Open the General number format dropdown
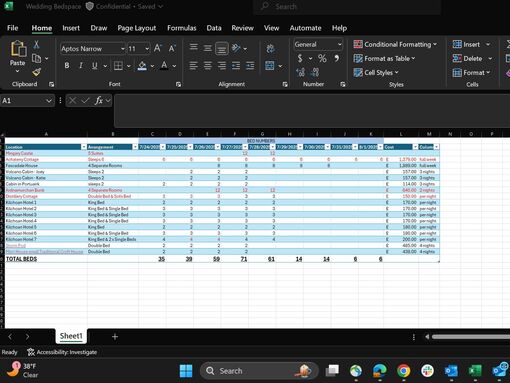Image resolution: width=510 pixels, height=383 pixels. [339, 44]
